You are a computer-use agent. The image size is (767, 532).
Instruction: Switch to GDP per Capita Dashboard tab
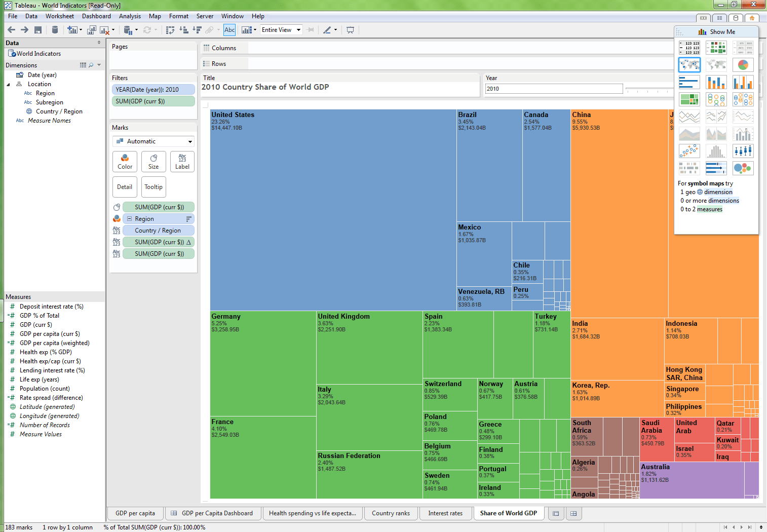point(212,513)
